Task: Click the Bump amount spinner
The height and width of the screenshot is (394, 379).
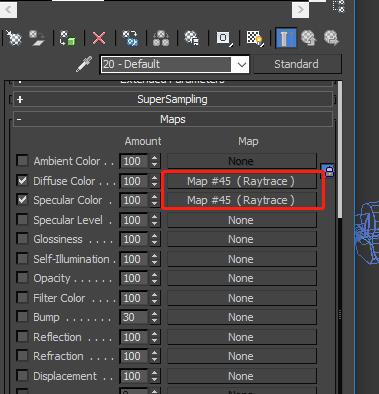Action: click(x=154, y=317)
